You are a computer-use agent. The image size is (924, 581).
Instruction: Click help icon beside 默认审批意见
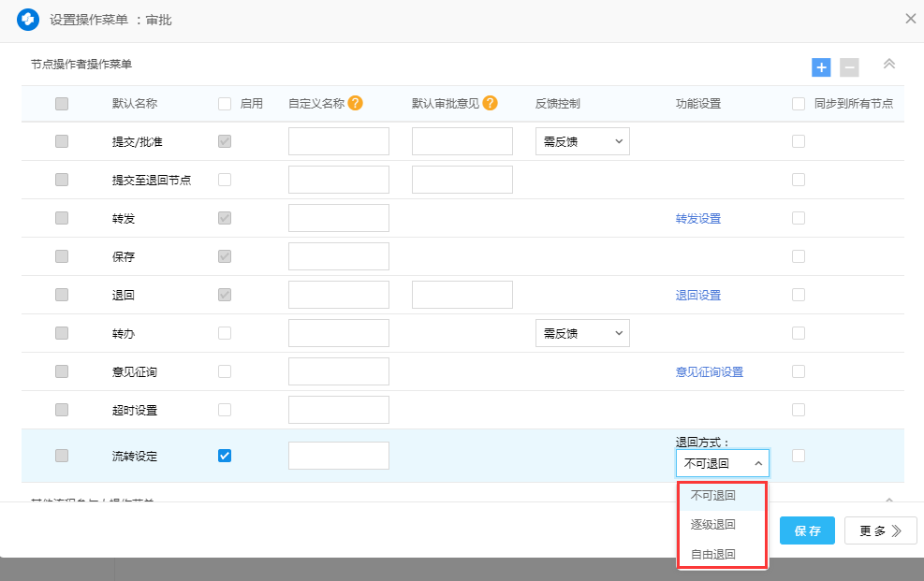490,104
